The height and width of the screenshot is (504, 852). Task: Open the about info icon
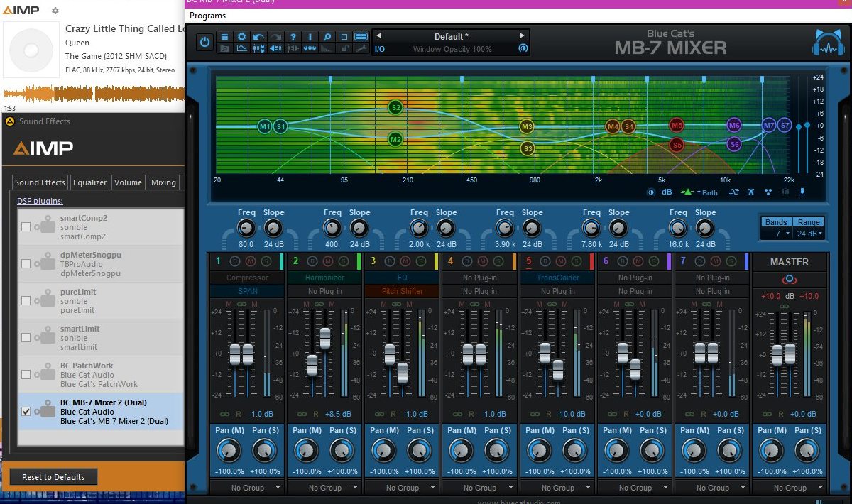pyautogui.click(x=310, y=37)
